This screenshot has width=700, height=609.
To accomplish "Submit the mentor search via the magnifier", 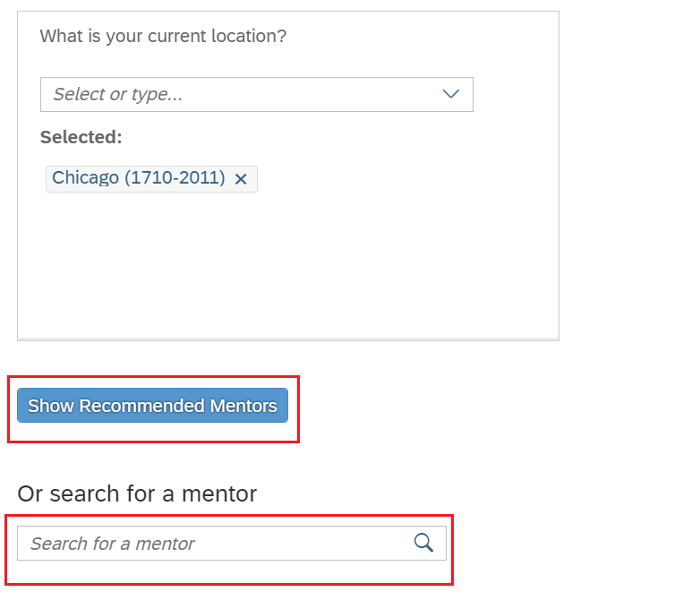I will (423, 543).
